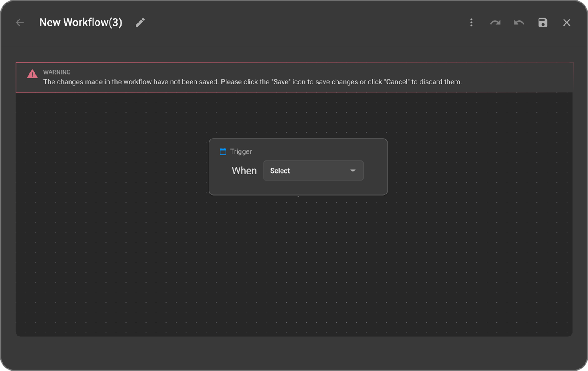Image resolution: width=588 pixels, height=371 pixels.
Task: Go back using the left arrow
Action: (x=20, y=23)
